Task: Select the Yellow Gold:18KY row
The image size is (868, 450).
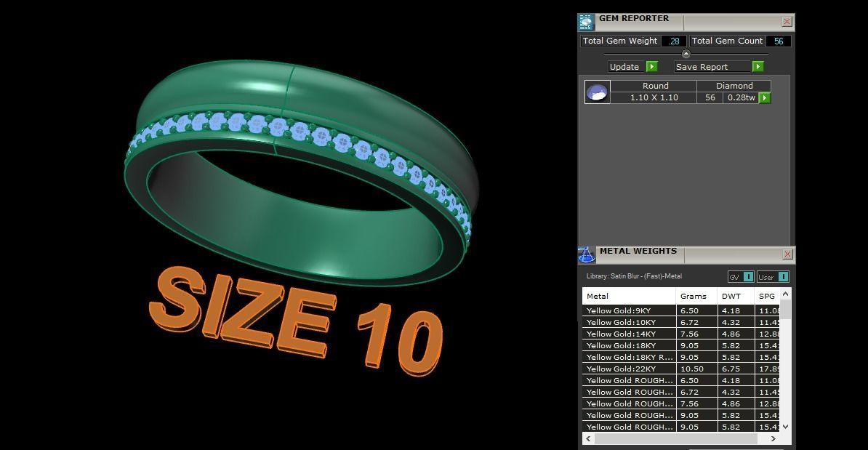Action: 681,345
